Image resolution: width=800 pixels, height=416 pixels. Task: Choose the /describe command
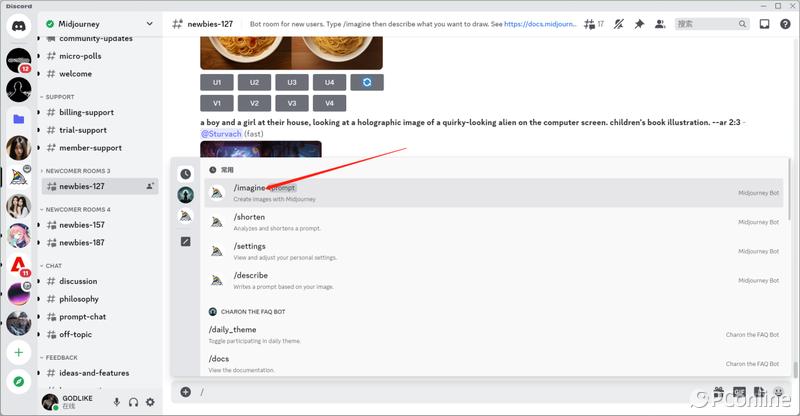[x=493, y=280]
